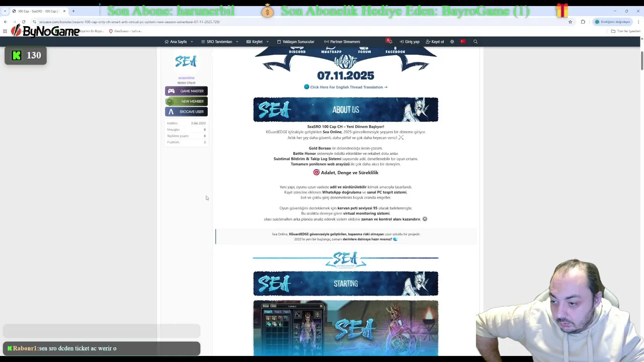Open Yaklaşan Sunucular in the navbar
Screen dimensions: 644x362
click(x=295, y=42)
